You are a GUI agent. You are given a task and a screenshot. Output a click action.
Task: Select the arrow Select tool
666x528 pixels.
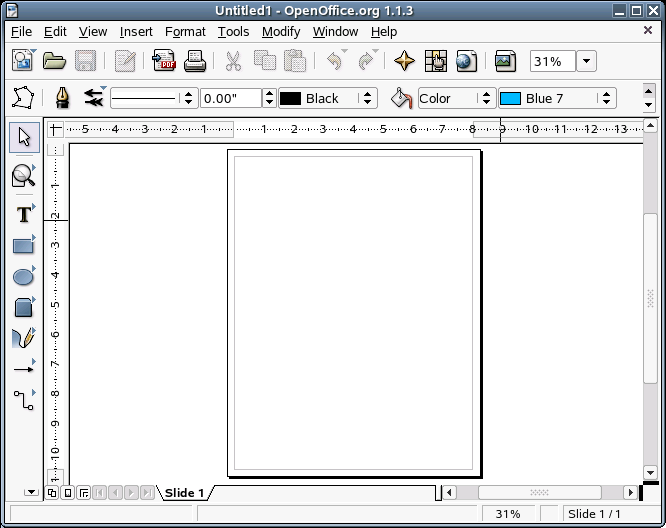click(24, 137)
